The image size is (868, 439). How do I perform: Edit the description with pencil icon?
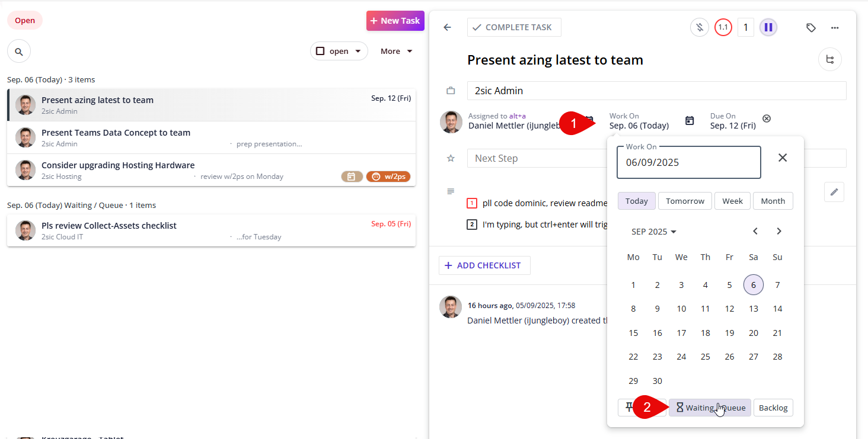(834, 192)
